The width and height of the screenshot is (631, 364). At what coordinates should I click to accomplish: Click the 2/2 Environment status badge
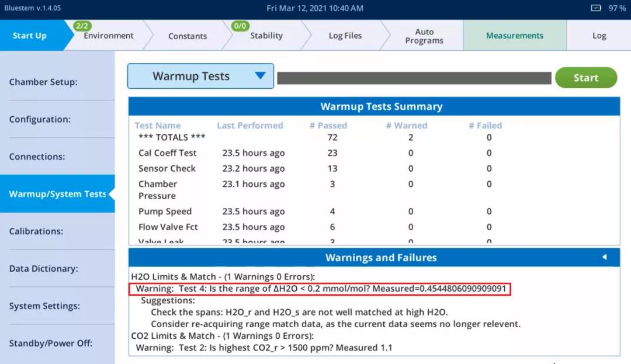82,26
